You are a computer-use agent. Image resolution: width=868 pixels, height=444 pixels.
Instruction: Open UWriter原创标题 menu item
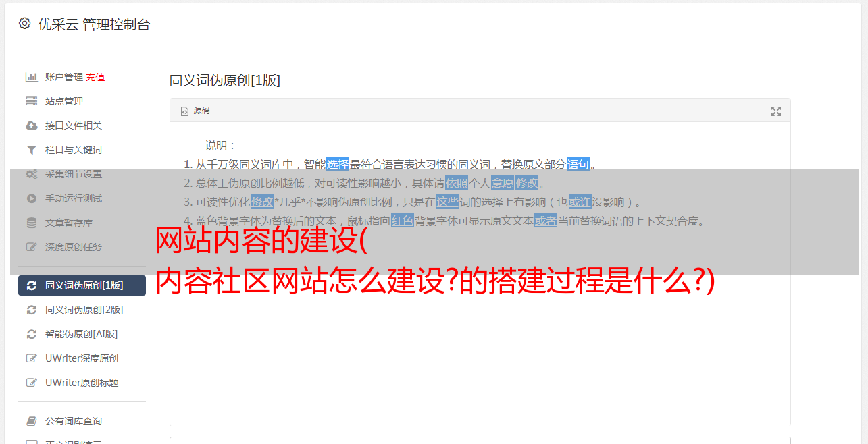point(82,383)
